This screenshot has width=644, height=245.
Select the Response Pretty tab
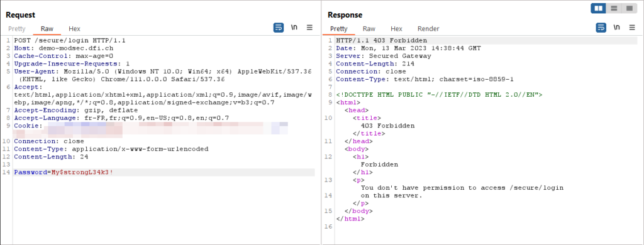(x=339, y=29)
